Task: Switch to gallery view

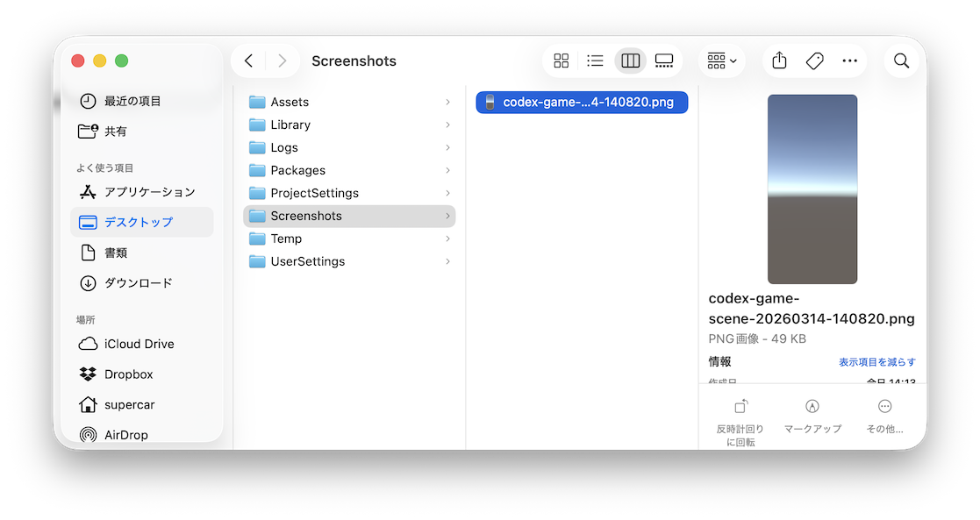Action: click(664, 61)
